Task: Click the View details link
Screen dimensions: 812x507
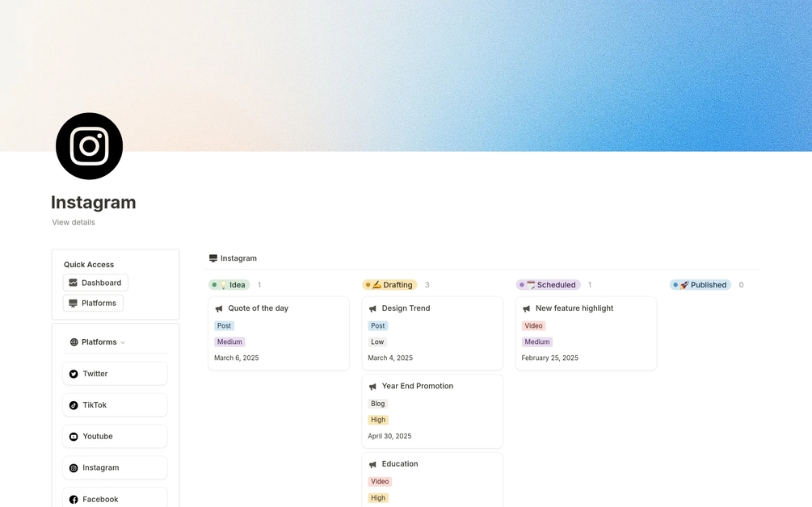Action: 74,223
